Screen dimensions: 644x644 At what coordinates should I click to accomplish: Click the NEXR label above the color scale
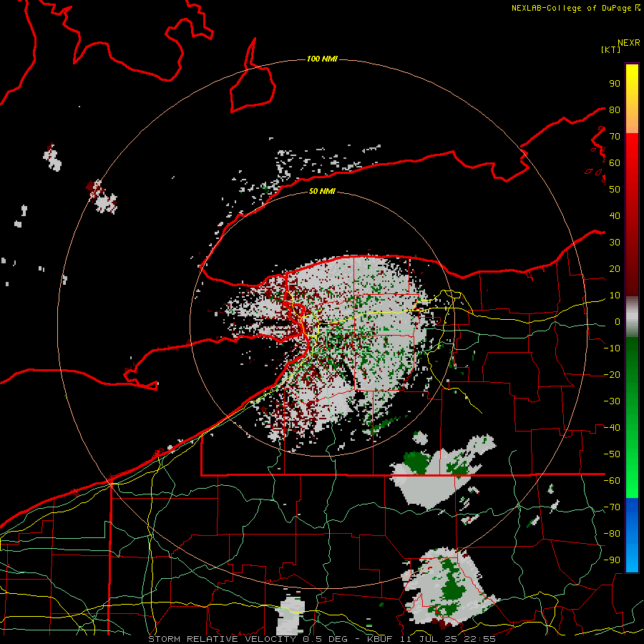pos(629,43)
